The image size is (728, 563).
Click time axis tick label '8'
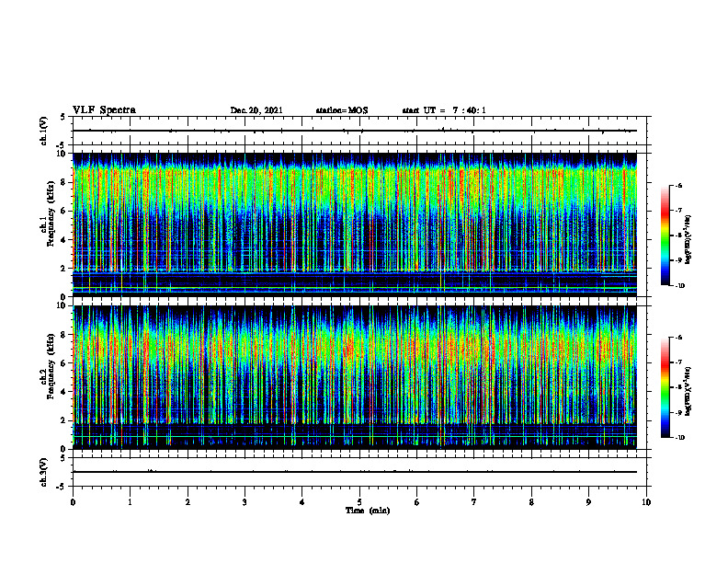tap(531, 502)
